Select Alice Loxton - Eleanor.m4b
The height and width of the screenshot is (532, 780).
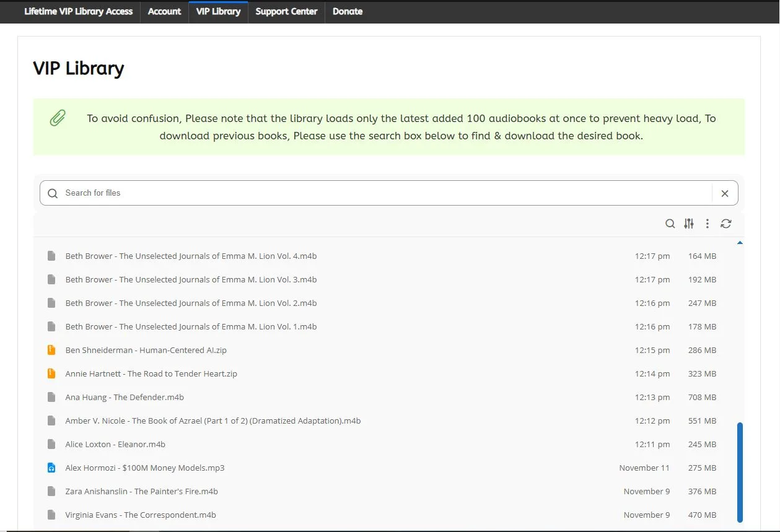click(x=115, y=444)
